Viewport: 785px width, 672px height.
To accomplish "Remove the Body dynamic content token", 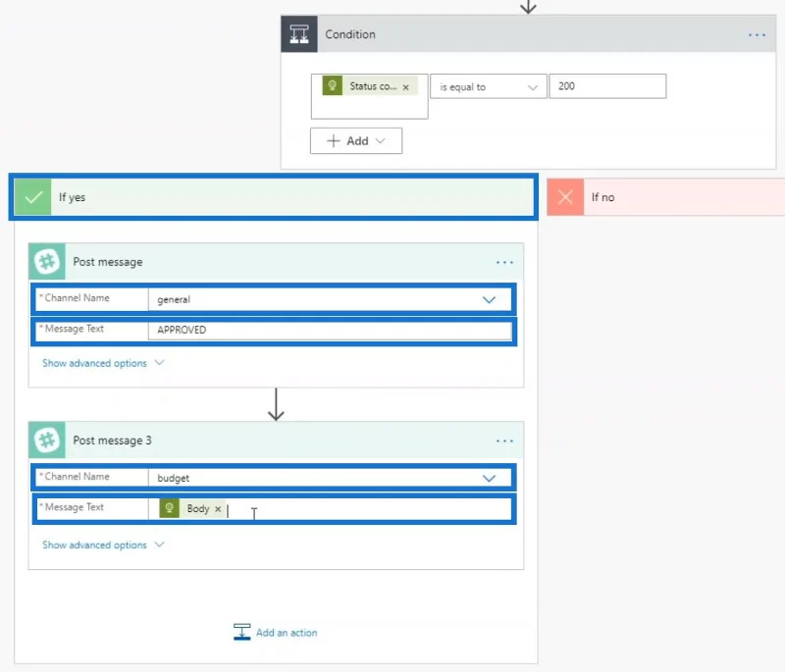I will 218,509.
